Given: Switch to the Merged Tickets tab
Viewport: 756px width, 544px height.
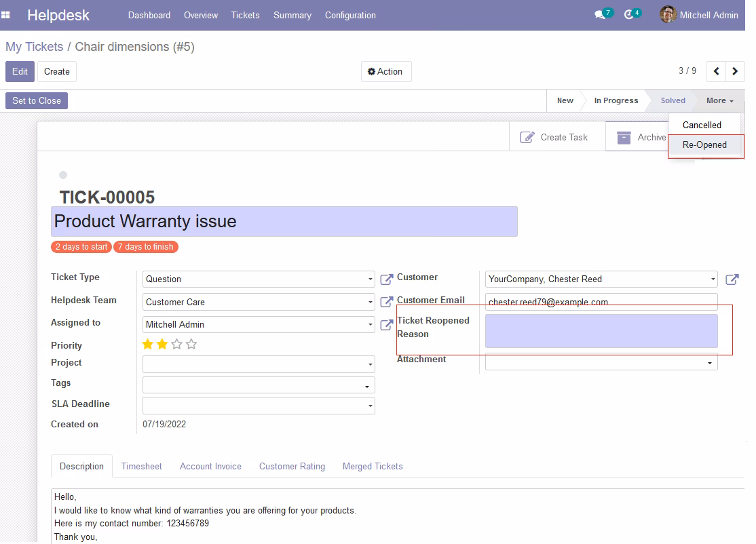Looking at the screenshot, I should (x=372, y=466).
